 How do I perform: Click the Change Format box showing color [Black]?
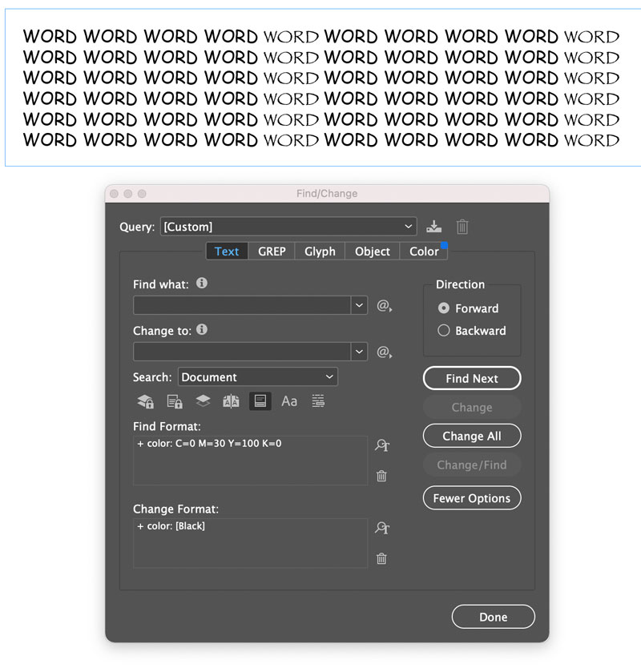tap(251, 543)
